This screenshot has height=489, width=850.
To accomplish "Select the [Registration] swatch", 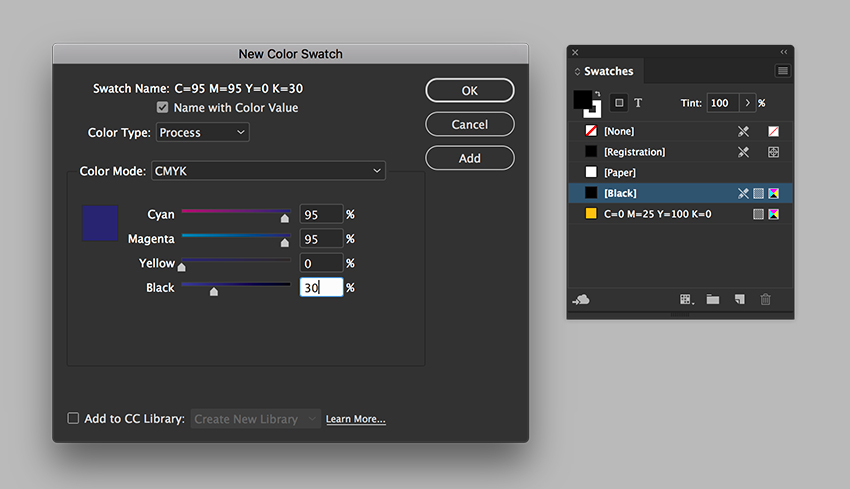I will point(680,152).
